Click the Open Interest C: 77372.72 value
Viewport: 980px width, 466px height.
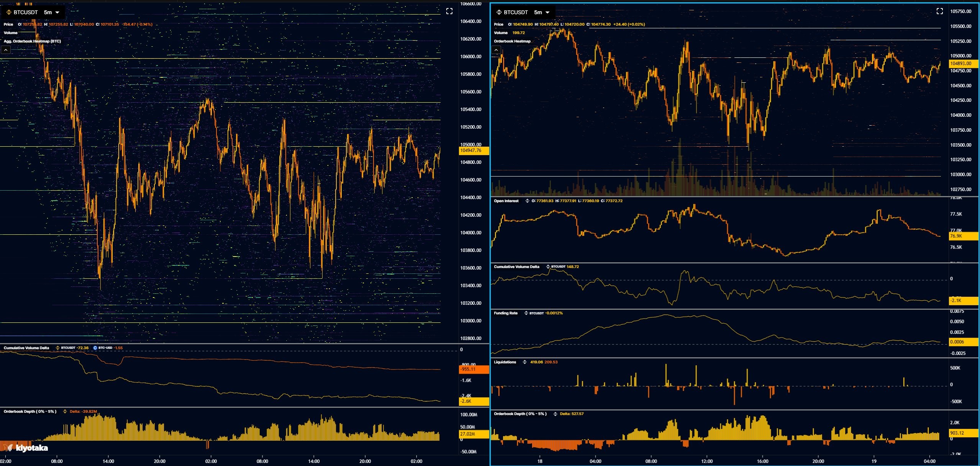point(612,201)
